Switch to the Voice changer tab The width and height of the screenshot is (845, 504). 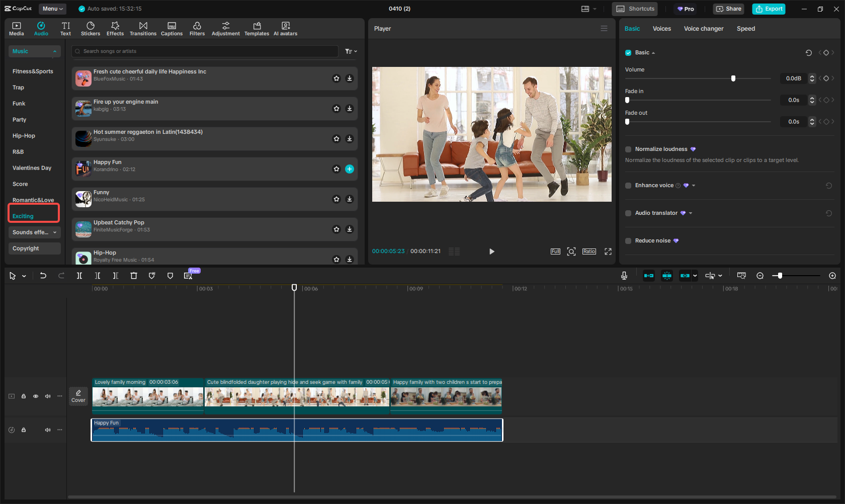click(703, 29)
